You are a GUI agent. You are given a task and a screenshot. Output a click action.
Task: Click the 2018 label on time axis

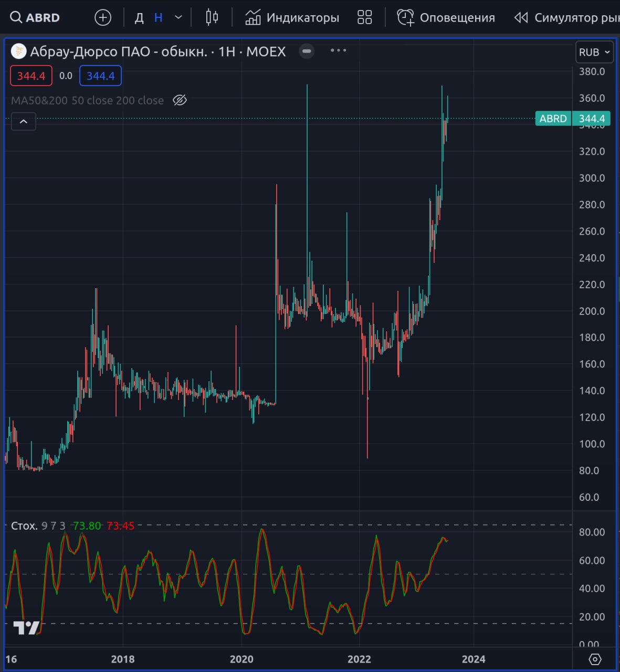click(123, 659)
